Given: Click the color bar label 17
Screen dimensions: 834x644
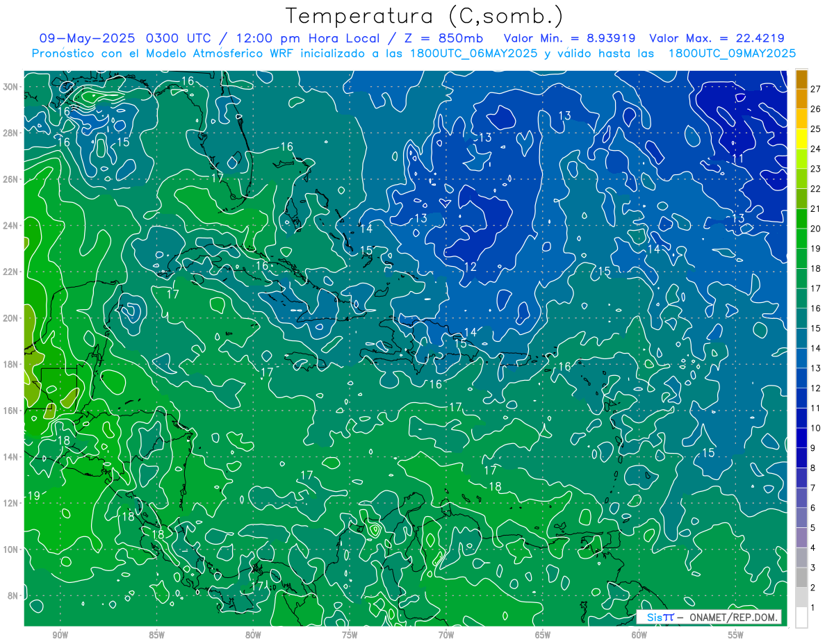Looking at the screenshot, I should [816, 288].
